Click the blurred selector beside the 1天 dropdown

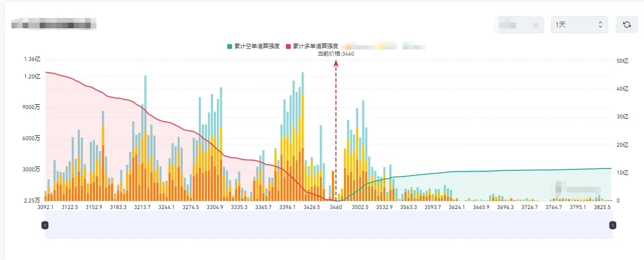[x=520, y=25]
